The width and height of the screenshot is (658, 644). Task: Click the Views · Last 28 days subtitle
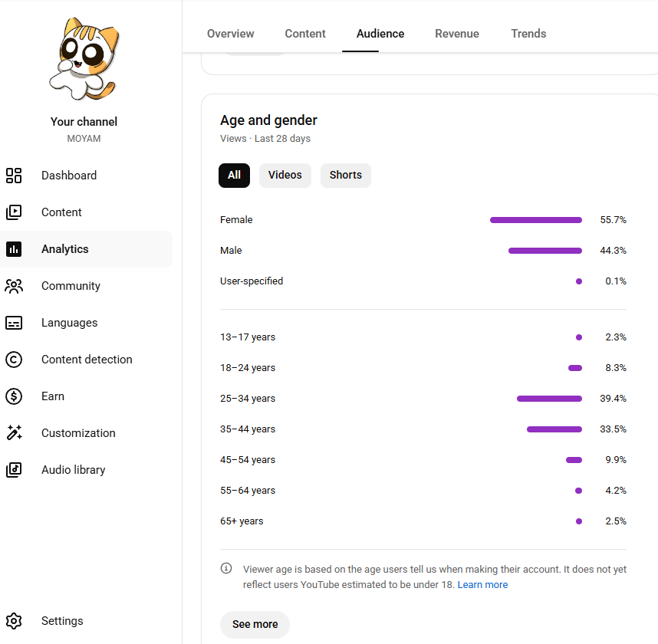[265, 139]
